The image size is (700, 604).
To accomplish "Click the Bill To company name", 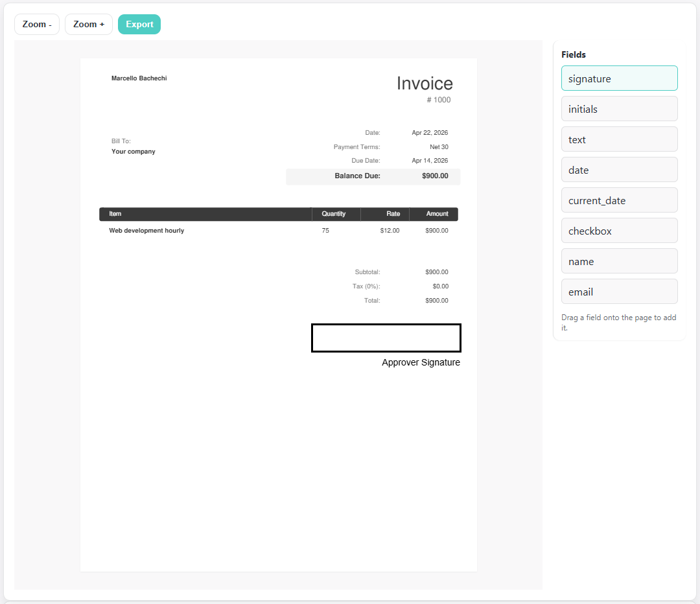I will 134,151.
